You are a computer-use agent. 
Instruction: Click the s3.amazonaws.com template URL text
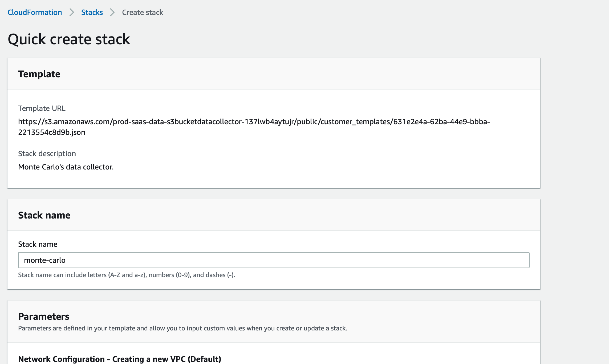254,122
